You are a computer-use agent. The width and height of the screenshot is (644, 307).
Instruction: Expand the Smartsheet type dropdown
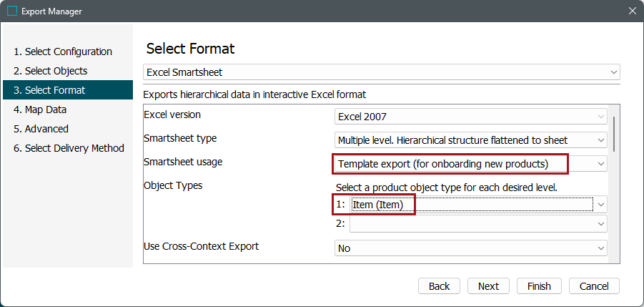click(x=470, y=140)
